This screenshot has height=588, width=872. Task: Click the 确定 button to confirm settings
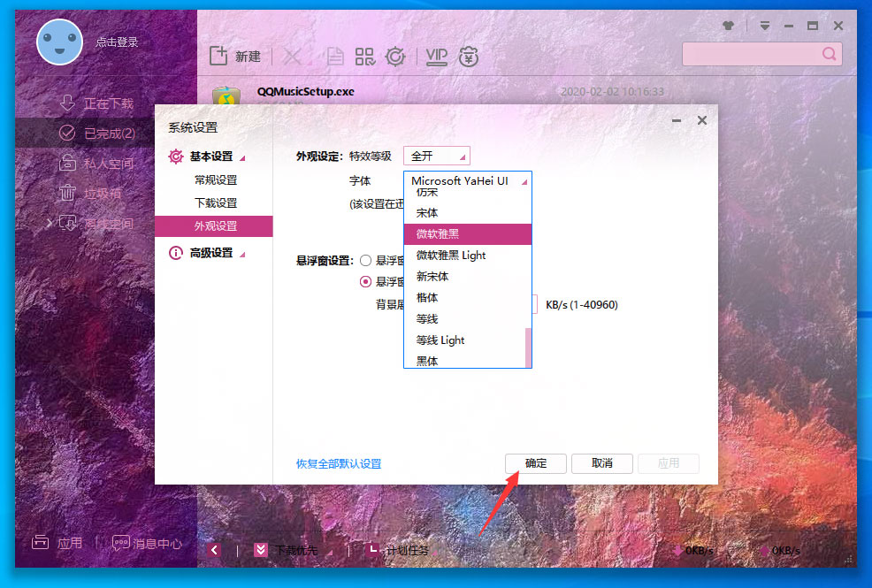point(535,463)
